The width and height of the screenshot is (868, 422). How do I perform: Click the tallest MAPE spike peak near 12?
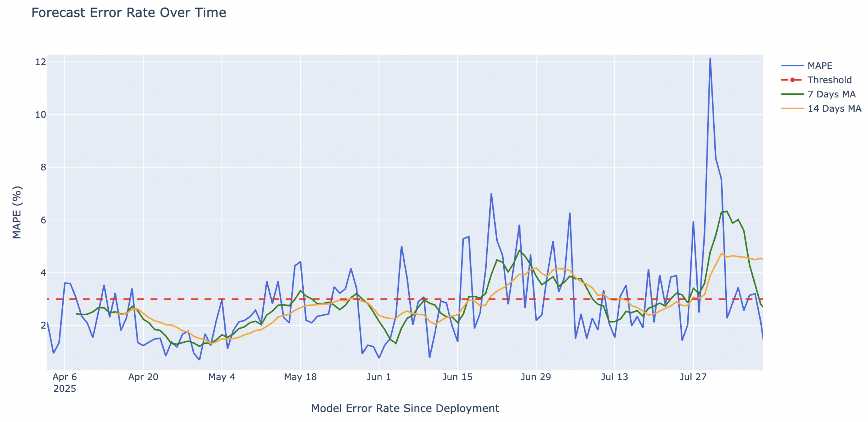[x=710, y=58]
